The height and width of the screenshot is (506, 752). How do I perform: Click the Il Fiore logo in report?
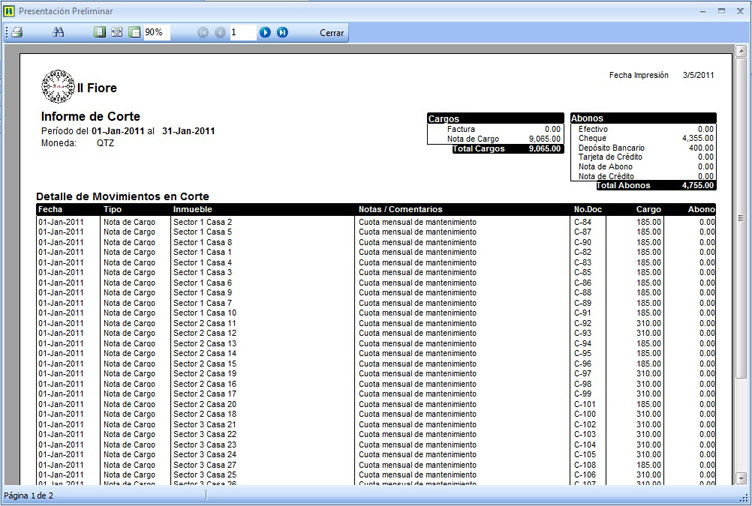click(58, 87)
